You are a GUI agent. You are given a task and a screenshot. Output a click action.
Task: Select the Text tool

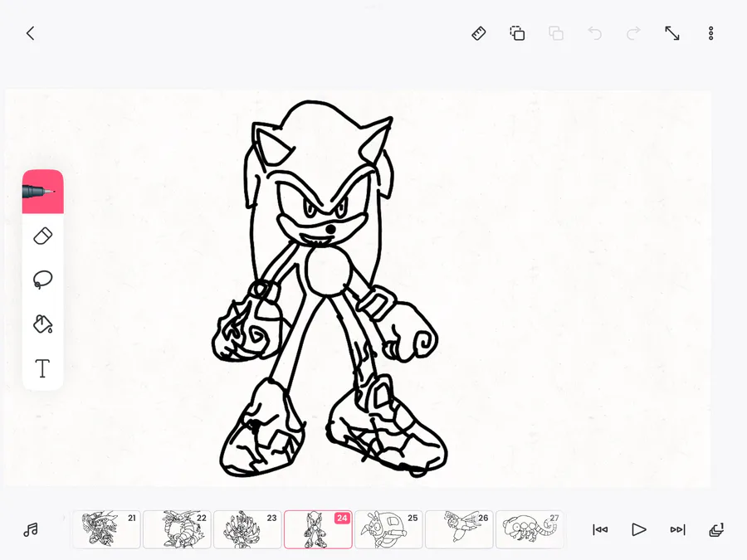coord(43,368)
